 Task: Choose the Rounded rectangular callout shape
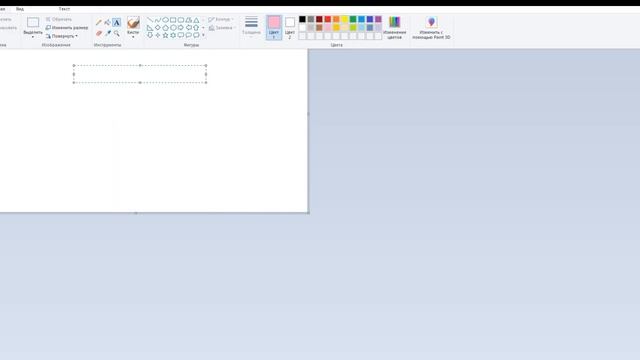pos(181,35)
